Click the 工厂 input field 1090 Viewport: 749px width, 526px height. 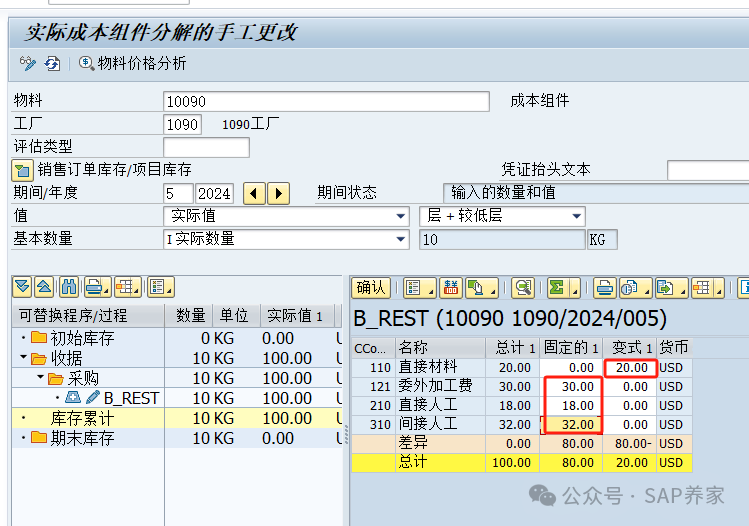pyautogui.click(x=182, y=124)
